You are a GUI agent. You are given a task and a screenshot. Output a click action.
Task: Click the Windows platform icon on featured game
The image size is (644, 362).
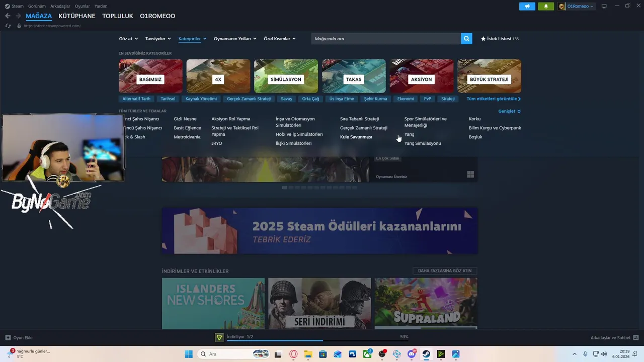coord(470,174)
